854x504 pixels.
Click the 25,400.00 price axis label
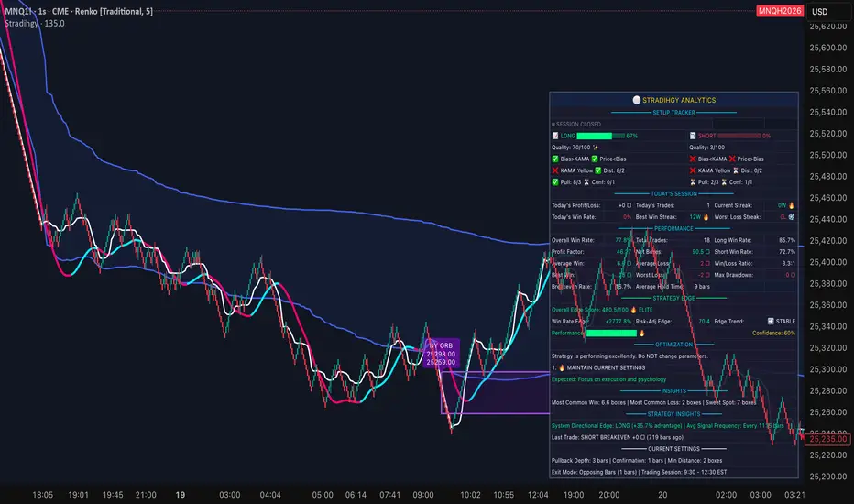tap(827, 262)
